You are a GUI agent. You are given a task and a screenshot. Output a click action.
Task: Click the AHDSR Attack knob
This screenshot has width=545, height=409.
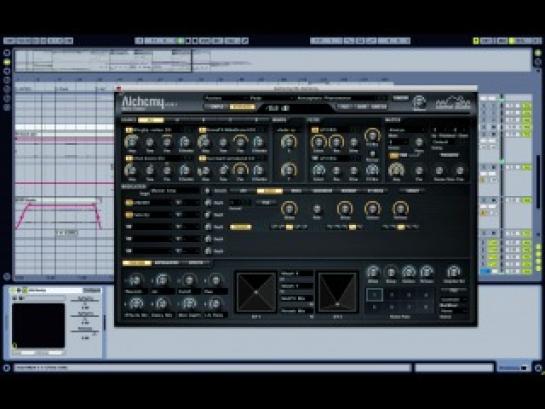[x=288, y=208]
